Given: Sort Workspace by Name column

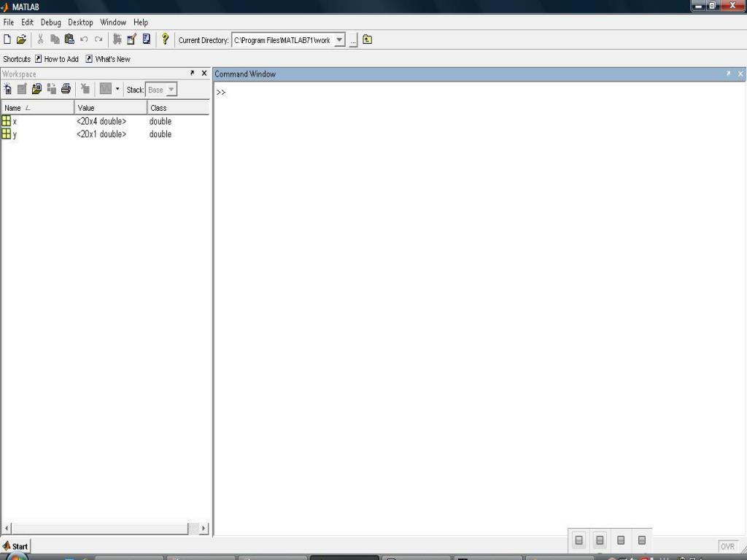Looking at the screenshot, I should coord(37,108).
